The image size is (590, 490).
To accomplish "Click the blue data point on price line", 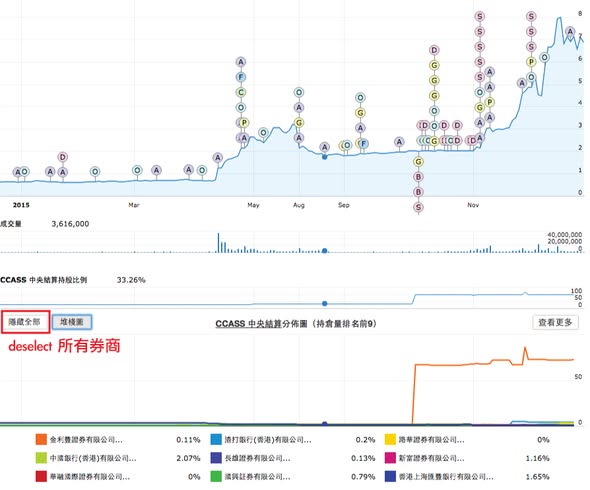I will pos(324,157).
